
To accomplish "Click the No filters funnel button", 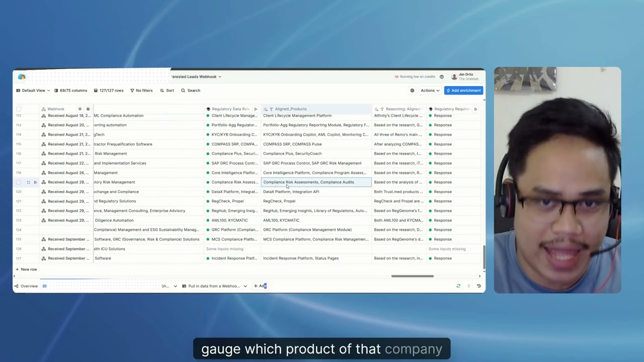I will (x=141, y=90).
